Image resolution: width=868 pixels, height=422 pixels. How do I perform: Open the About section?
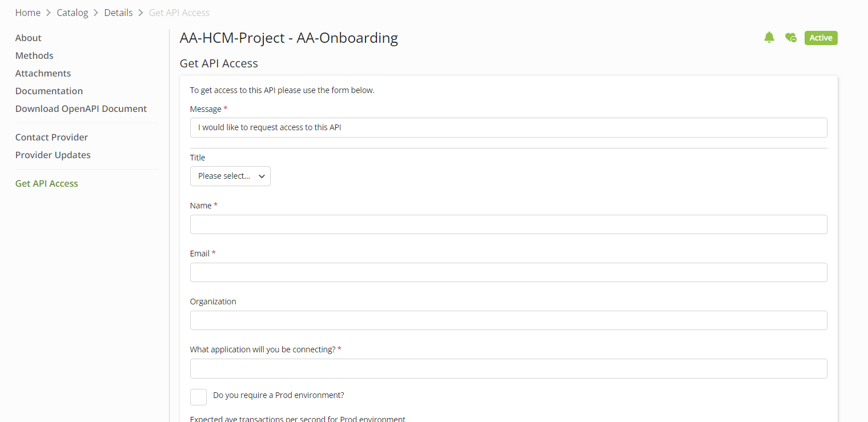click(x=29, y=38)
